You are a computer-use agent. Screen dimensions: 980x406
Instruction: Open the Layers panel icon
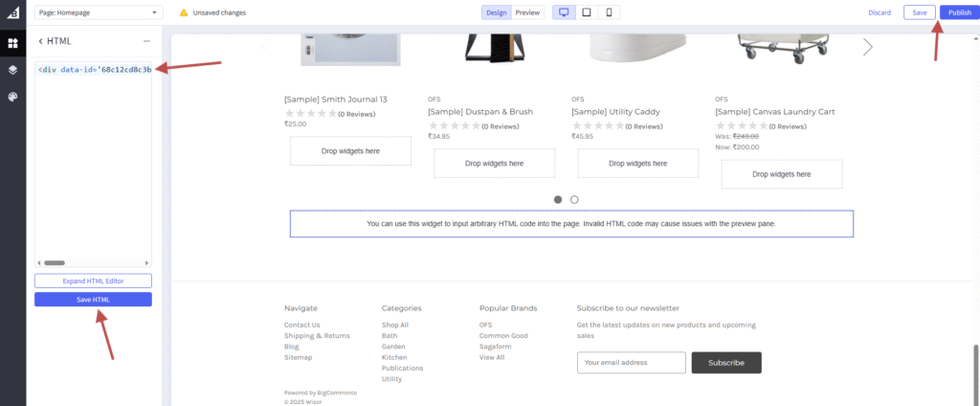12,70
